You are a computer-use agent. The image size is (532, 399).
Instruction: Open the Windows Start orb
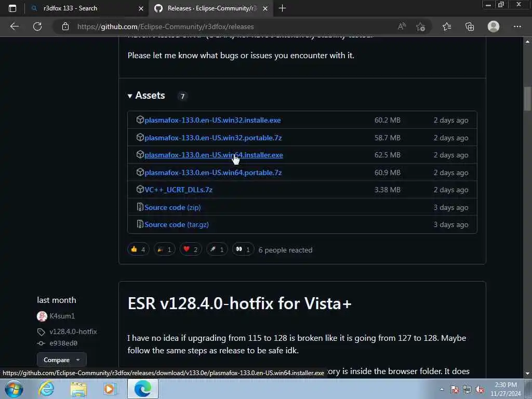click(14, 389)
